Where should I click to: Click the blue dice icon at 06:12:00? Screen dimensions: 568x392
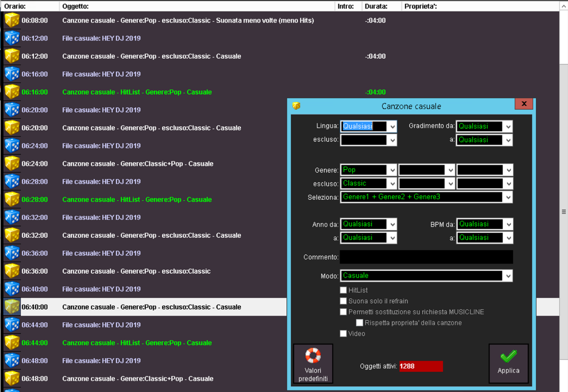click(12, 38)
